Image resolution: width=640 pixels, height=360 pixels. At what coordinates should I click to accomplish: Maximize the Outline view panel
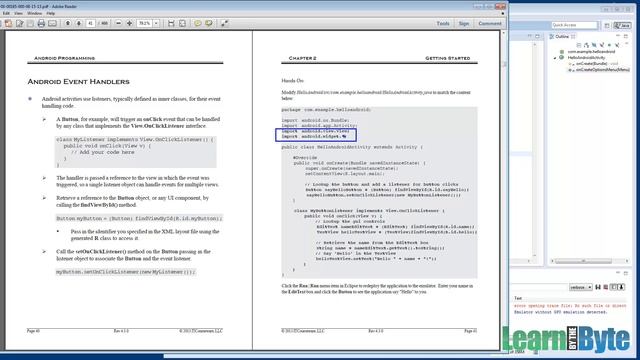[x=626, y=36]
